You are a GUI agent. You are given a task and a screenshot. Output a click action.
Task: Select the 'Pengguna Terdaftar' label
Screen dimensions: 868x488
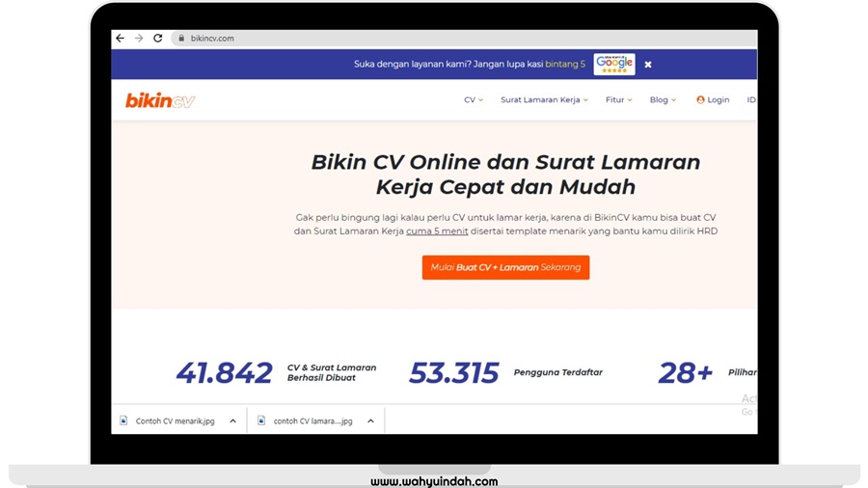point(558,372)
